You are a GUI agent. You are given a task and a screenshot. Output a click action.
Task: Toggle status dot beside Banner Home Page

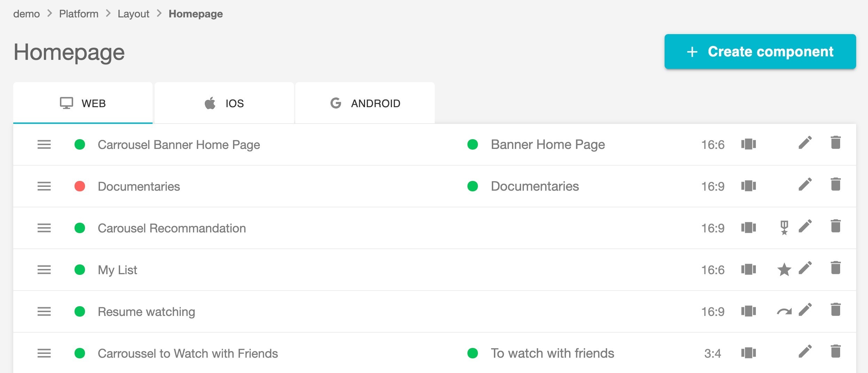click(473, 144)
